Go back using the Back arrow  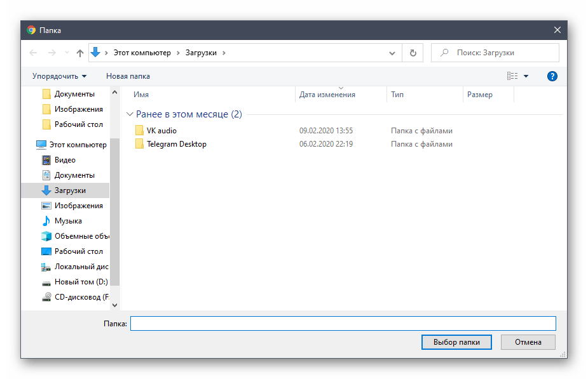(x=34, y=53)
